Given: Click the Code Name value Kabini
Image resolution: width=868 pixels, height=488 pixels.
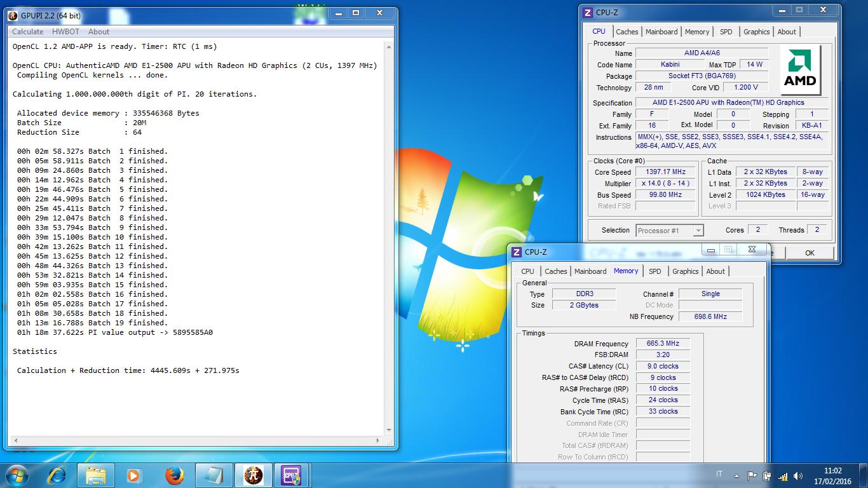Looking at the screenshot, I should pos(670,65).
